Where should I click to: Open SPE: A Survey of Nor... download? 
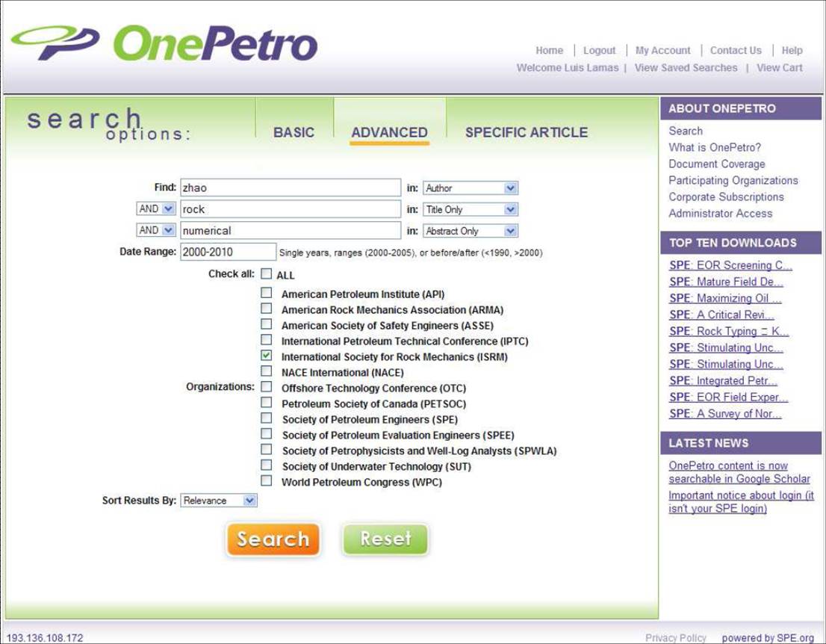tap(725, 414)
